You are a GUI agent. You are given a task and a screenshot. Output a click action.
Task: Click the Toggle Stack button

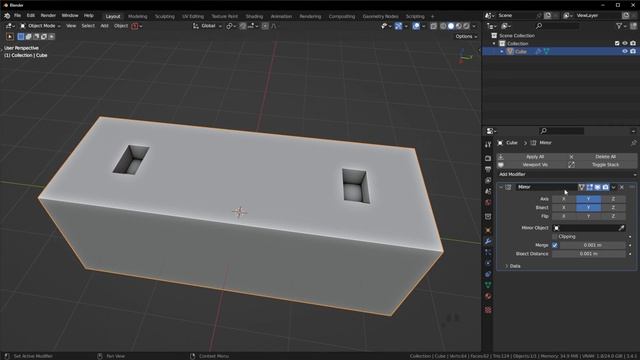click(602, 165)
